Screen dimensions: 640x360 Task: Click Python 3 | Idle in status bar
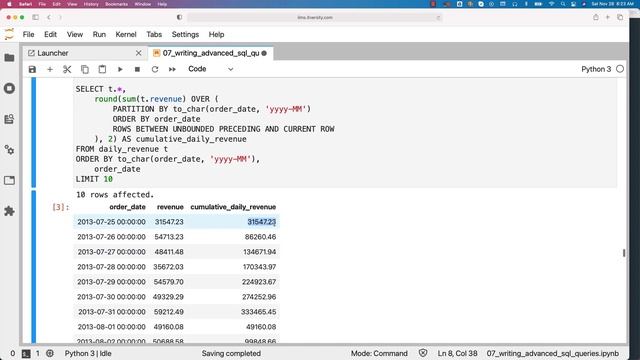[88, 353]
